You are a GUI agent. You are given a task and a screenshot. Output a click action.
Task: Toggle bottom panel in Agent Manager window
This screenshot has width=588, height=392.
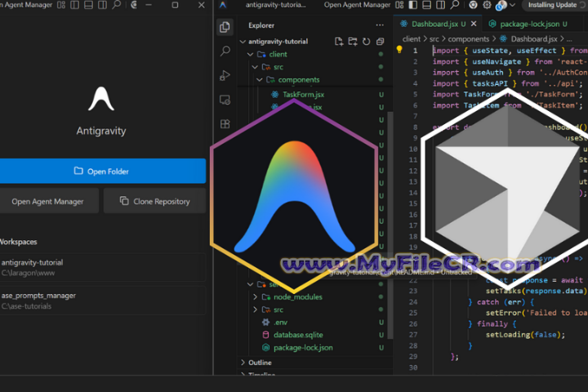tap(88, 5)
